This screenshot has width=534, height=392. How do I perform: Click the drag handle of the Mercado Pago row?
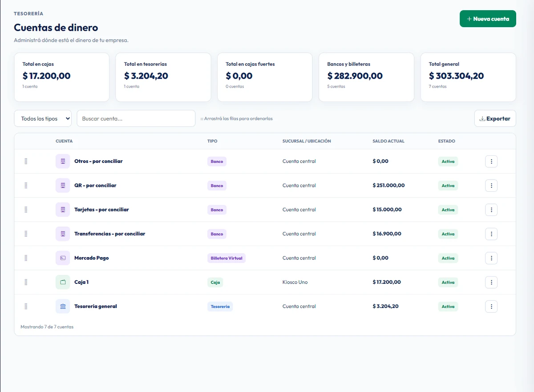click(x=26, y=258)
